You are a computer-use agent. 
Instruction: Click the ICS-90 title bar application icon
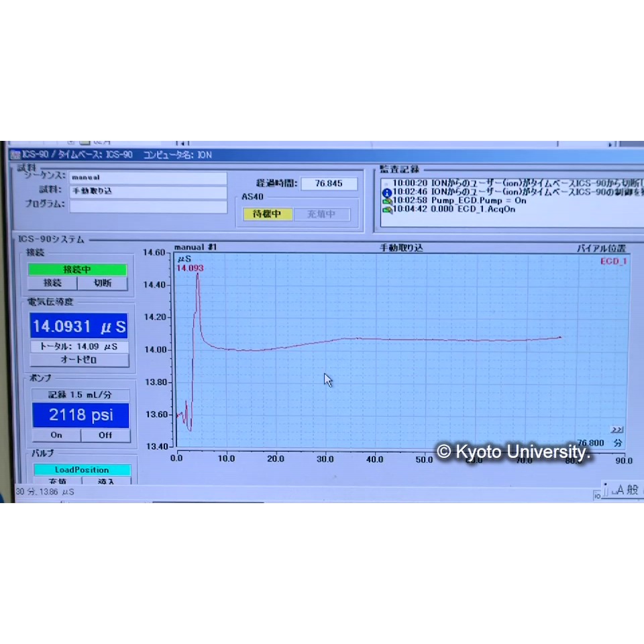pos(15,155)
